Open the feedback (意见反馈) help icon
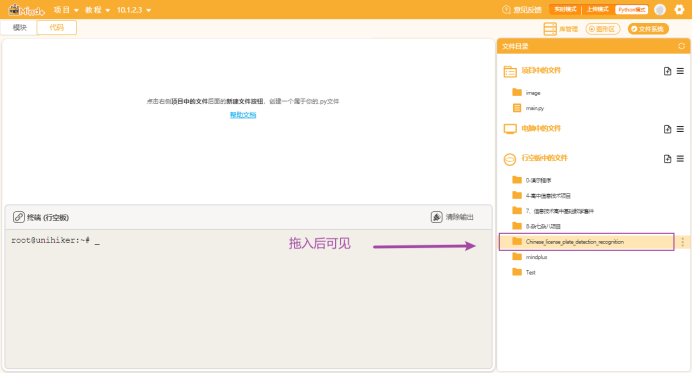 506,10
